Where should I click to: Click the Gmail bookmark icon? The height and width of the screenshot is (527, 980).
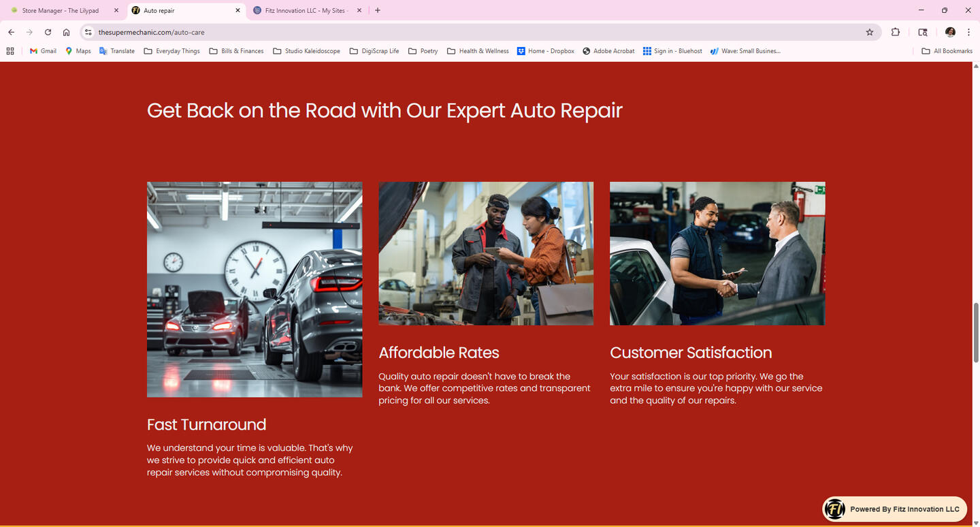coord(33,51)
